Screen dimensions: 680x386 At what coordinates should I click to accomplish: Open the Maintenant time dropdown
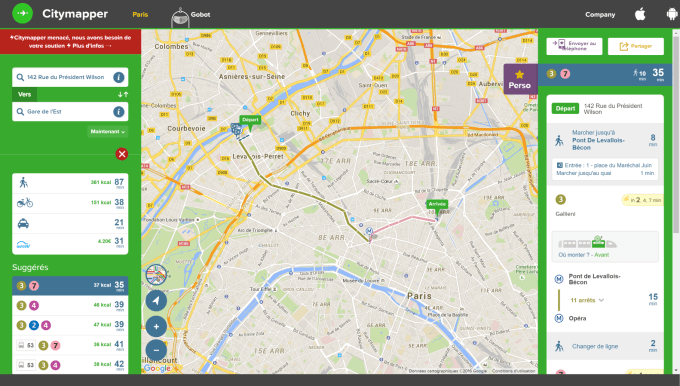pos(108,131)
